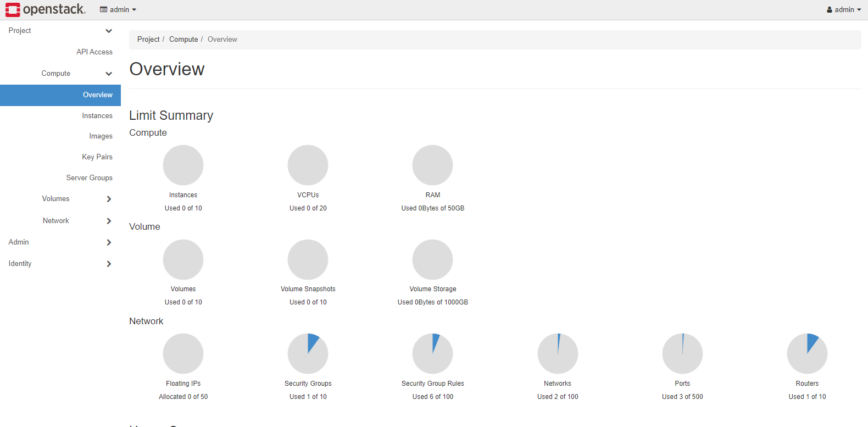Click the Volume Storage pie chart
This screenshot has width=868, height=427.
coord(433,259)
